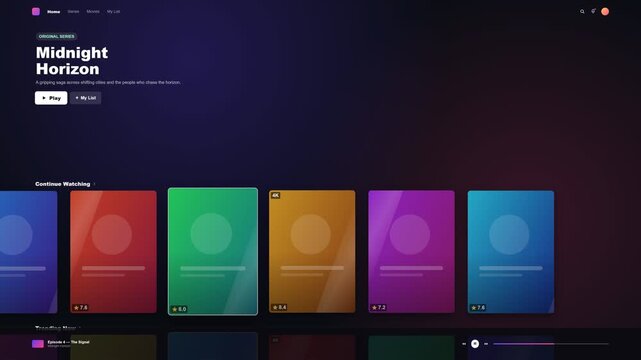The image size is (641, 360).
Task: Expand the Continue Watching row chevron
Action: point(94,184)
